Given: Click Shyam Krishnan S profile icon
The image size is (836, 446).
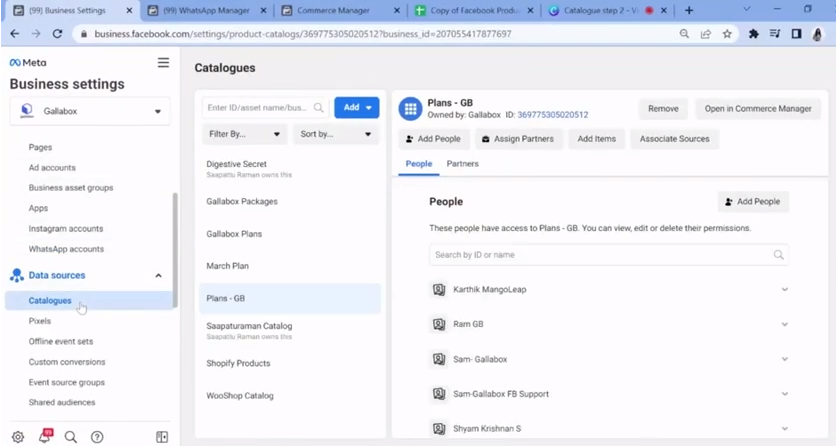Looking at the screenshot, I should point(439,428).
